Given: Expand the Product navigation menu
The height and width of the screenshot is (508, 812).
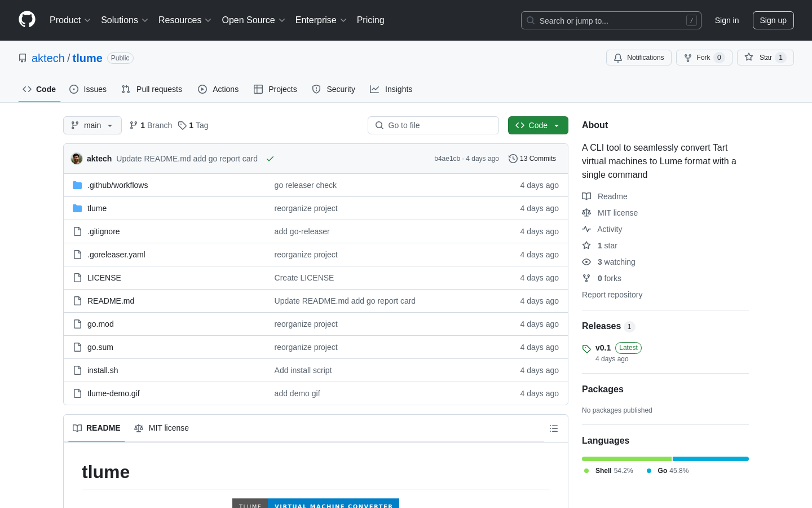Looking at the screenshot, I should (x=70, y=20).
